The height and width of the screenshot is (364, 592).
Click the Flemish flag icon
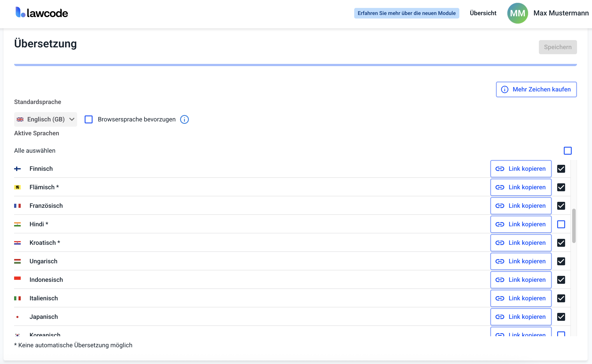point(17,187)
